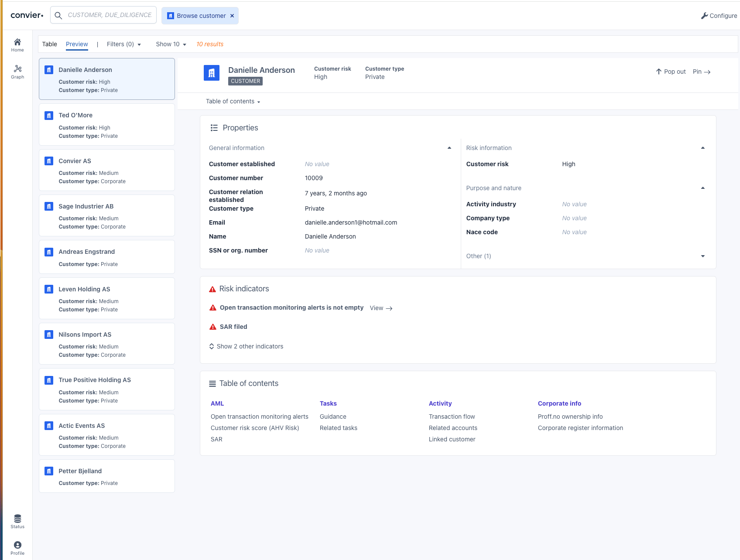The height and width of the screenshot is (560, 740).
Task: Click the building icon on the Actic Events AS card
Action: point(49,426)
